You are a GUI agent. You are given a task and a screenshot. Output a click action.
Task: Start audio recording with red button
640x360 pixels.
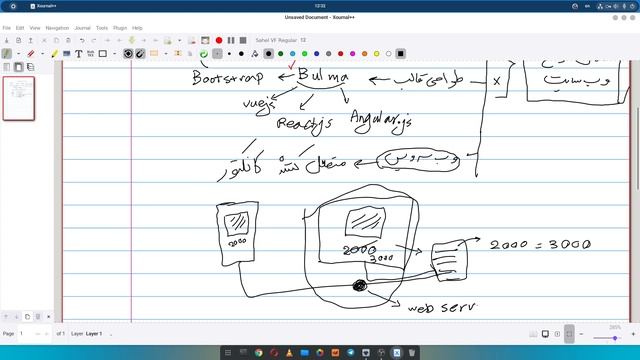coord(219,40)
